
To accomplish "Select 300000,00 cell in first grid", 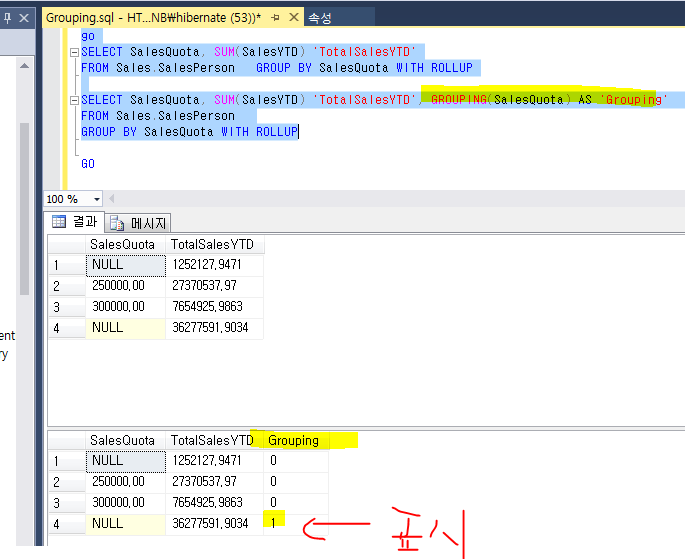I will point(126,307).
